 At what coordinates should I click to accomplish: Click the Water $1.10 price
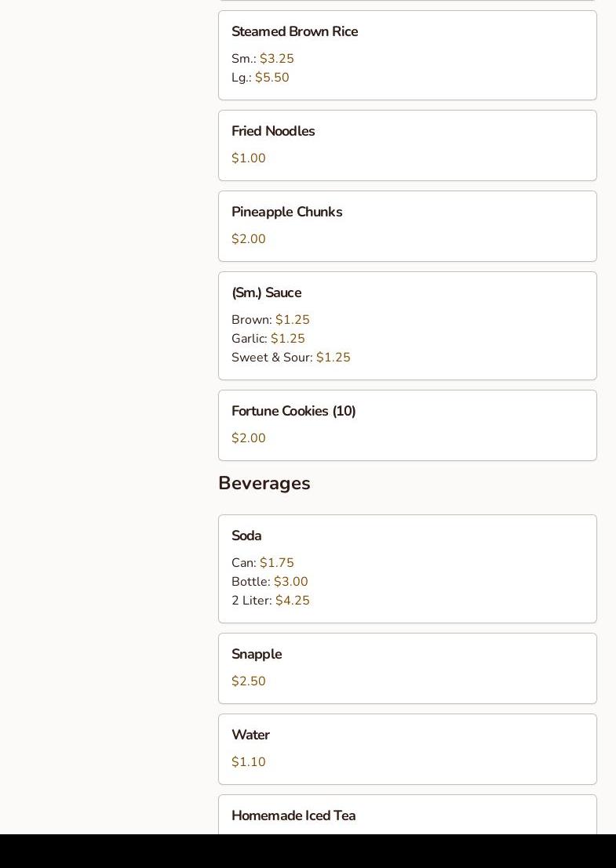(249, 762)
